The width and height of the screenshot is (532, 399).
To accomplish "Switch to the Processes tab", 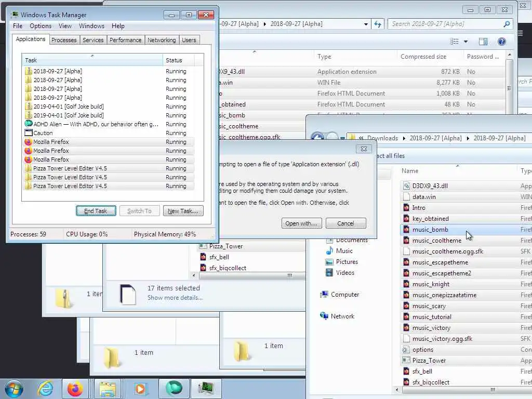I will pos(64,40).
